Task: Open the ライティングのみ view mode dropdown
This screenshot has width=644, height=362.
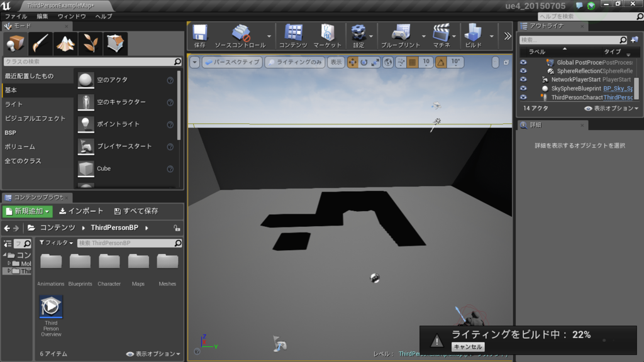Action: pyautogui.click(x=295, y=62)
